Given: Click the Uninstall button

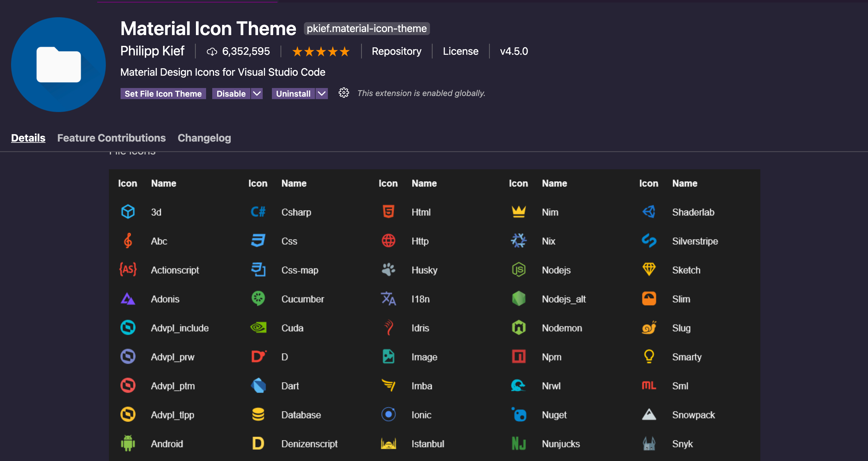Looking at the screenshot, I should [293, 94].
